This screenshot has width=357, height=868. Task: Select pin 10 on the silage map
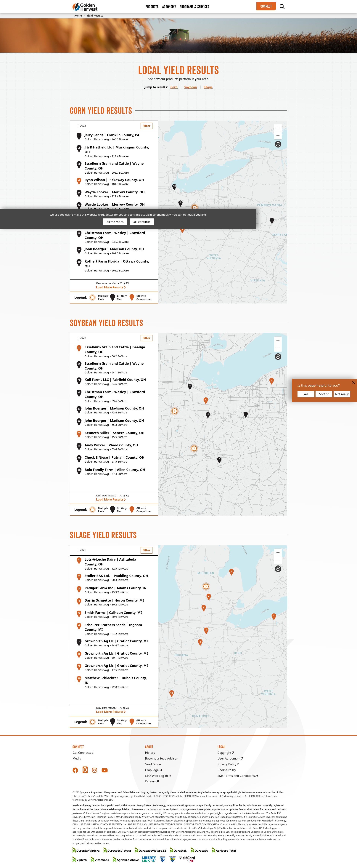[171, 693]
